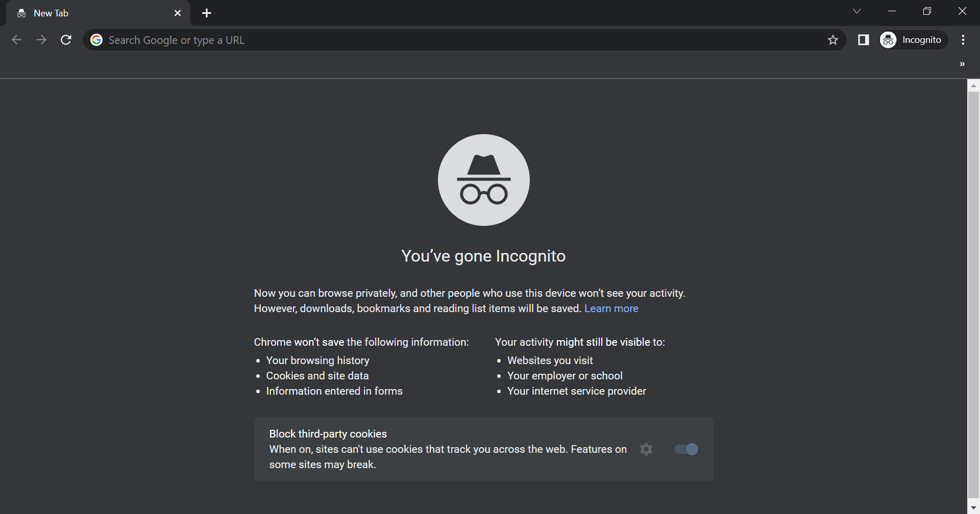Screen dimensions: 980x514
Task: Click "Your browsing history" list item
Action: (x=317, y=361)
